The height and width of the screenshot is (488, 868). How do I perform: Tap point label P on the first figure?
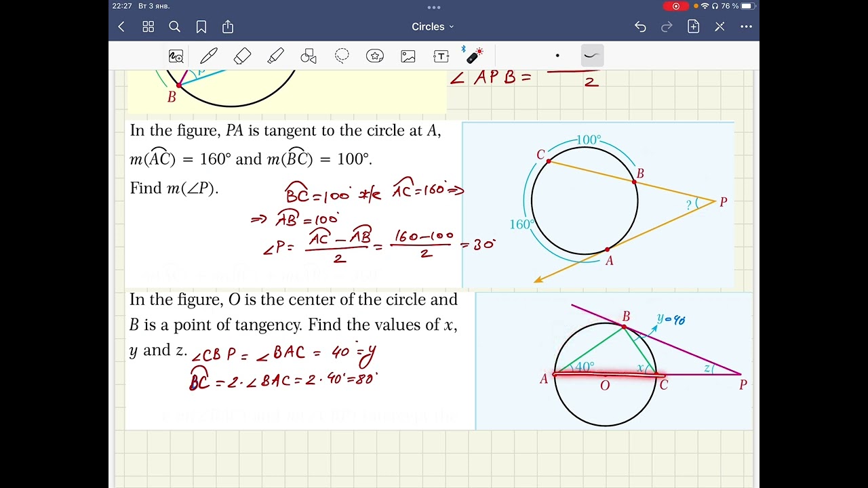coord(724,202)
